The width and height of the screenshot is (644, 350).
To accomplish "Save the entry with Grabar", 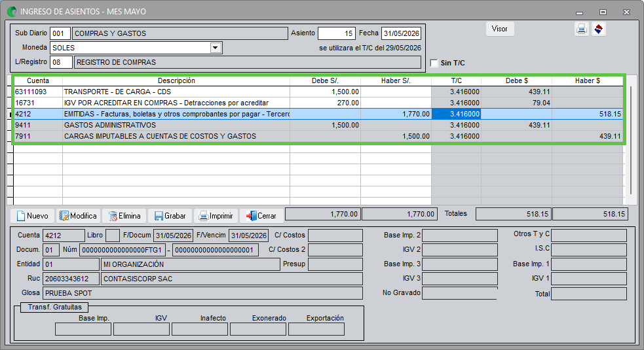I will (170, 216).
